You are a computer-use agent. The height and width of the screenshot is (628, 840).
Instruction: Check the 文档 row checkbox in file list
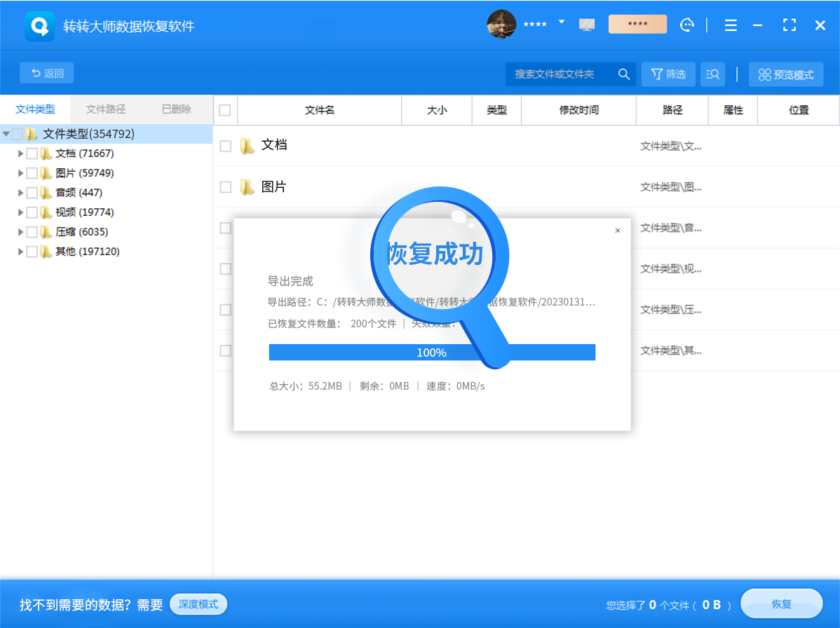click(x=226, y=146)
